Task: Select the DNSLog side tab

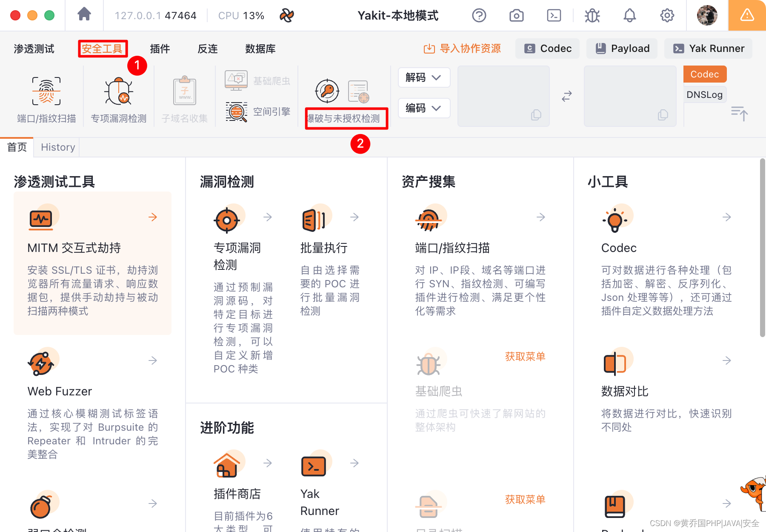Action: 705,94
